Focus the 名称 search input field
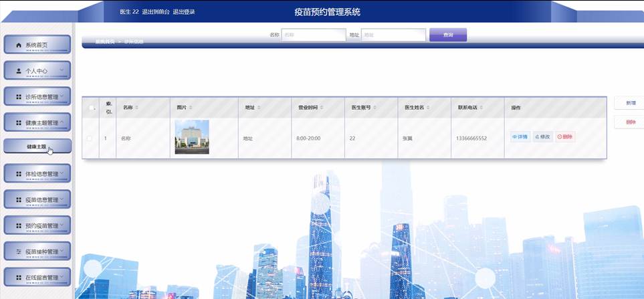This screenshot has height=299, width=644. pyautogui.click(x=314, y=35)
